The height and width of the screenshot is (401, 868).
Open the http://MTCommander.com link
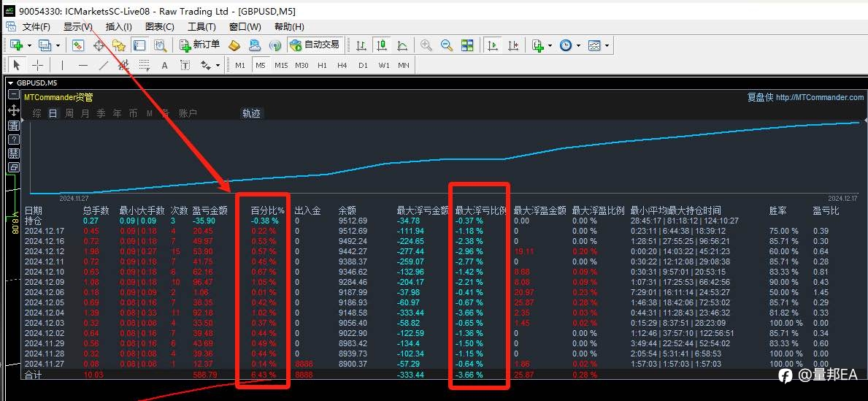pos(820,97)
